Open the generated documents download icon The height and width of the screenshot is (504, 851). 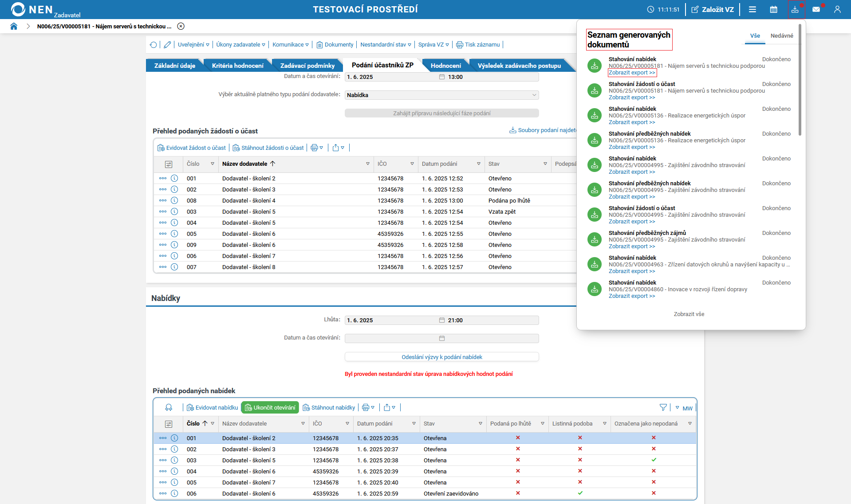[x=795, y=9]
